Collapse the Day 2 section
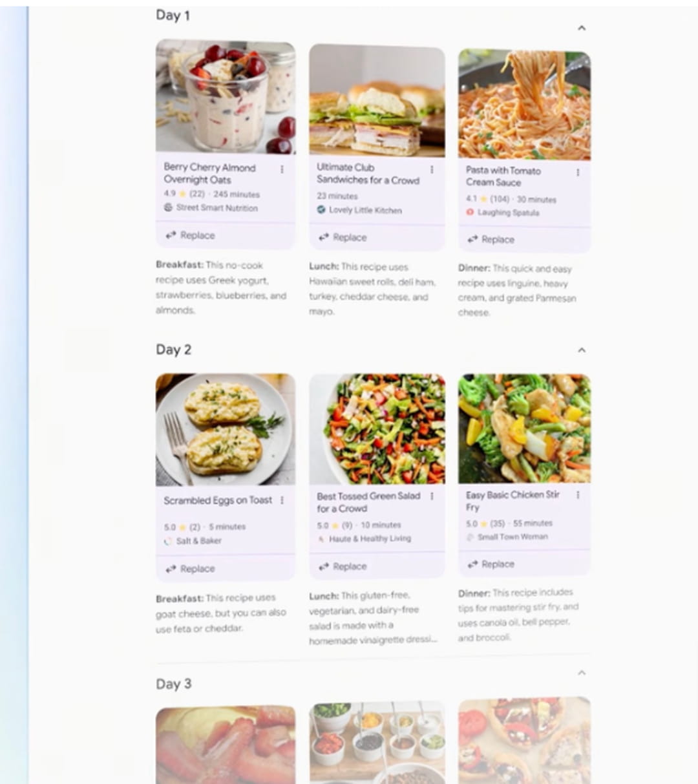This screenshot has height=784, width=698. click(x=582, y=350)
